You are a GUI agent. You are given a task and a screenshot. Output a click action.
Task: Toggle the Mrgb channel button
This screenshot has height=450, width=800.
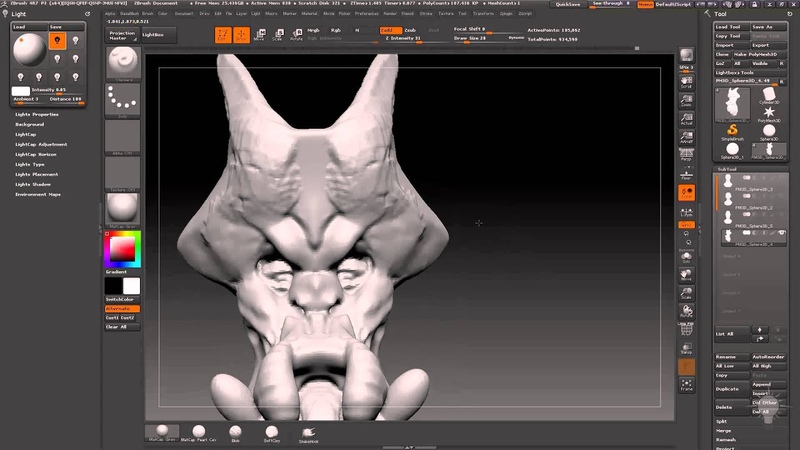[x=313, y=30]
